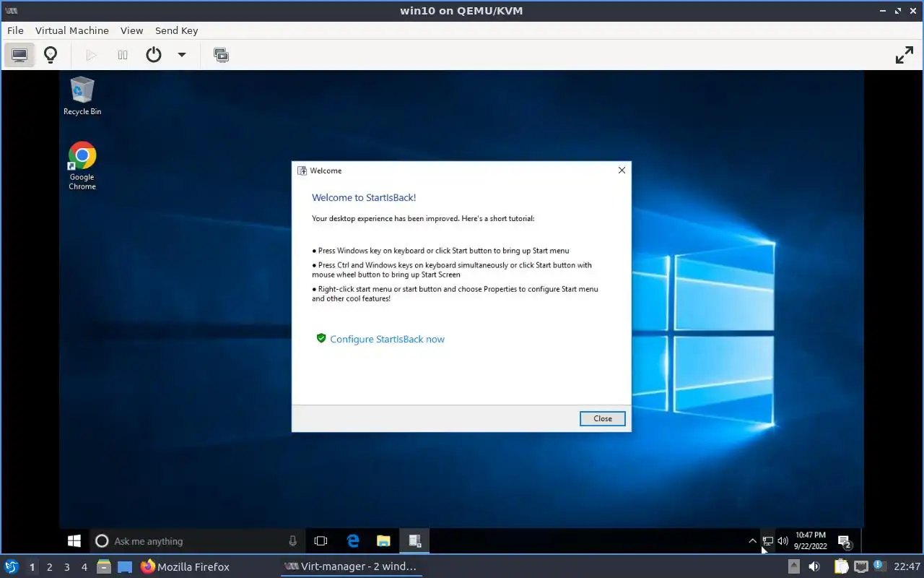
Task: Open the virt-manager window title icon
Action: (12, 11)
